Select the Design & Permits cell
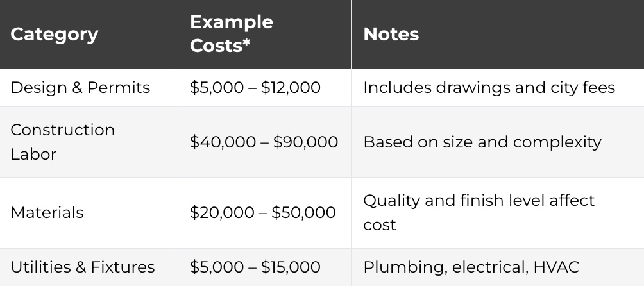The height and width of the screenshot is (286, 644). tap(80, 87)
